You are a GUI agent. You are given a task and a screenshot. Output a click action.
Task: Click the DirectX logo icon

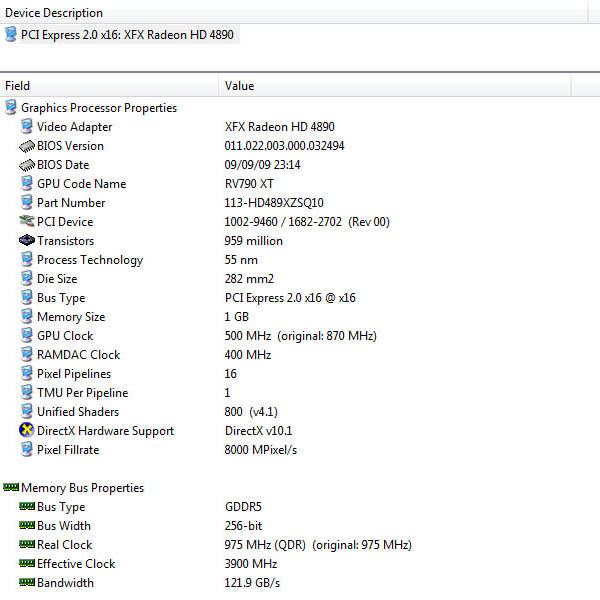[26, 430]
